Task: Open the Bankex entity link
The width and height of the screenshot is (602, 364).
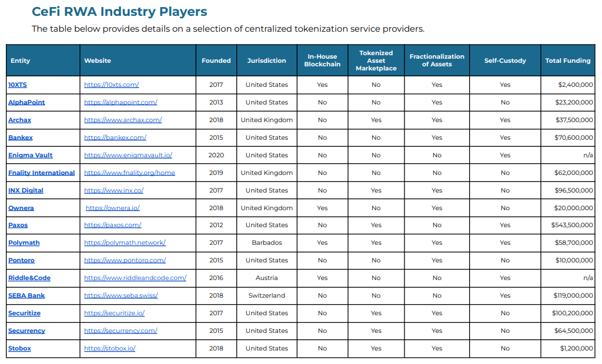Action: [21, 138]
